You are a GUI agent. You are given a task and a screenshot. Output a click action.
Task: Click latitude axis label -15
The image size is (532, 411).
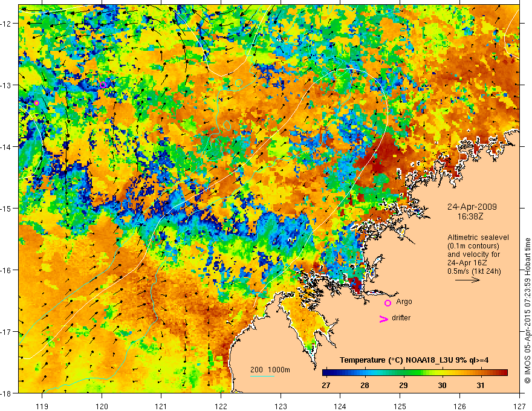pyautogui.click(x=7, y=208)
